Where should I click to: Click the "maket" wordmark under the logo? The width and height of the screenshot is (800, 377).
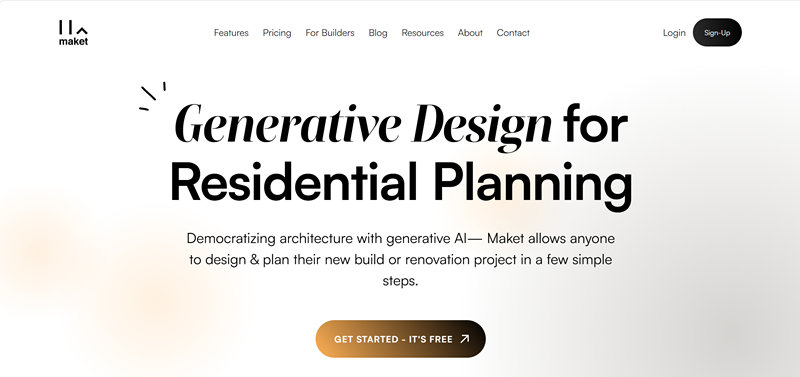(x=73, y=41)
